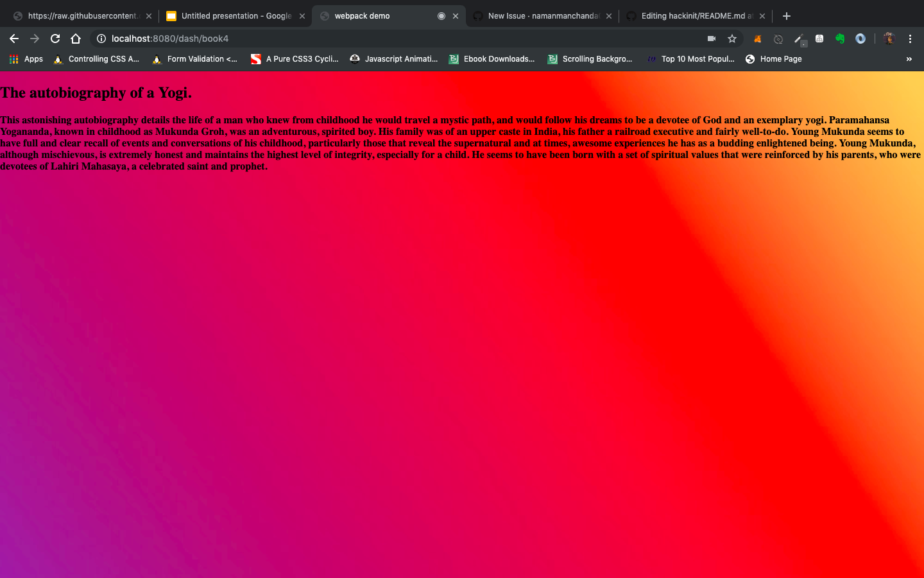Open the white sitemap-diagram extension icon

(819, 39)
